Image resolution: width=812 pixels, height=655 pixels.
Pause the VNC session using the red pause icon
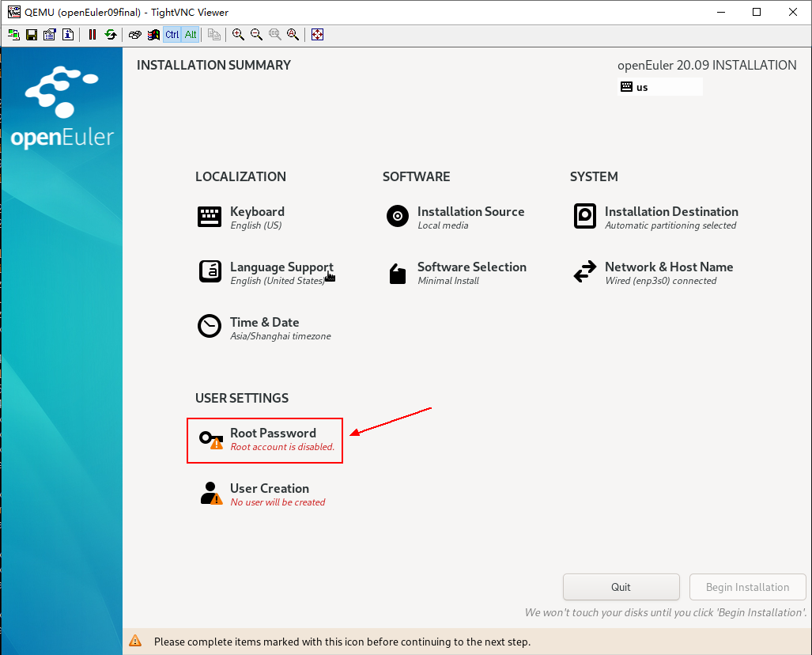point(93,35)
